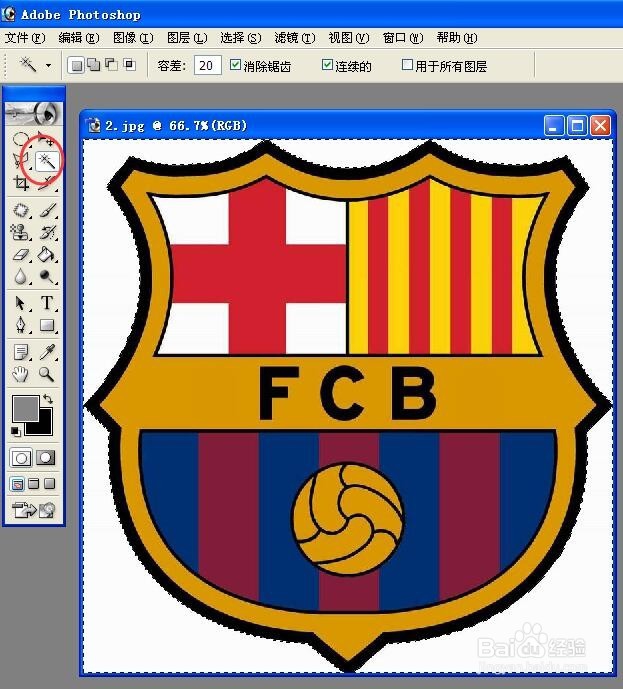Select the Notes tool

20,352
